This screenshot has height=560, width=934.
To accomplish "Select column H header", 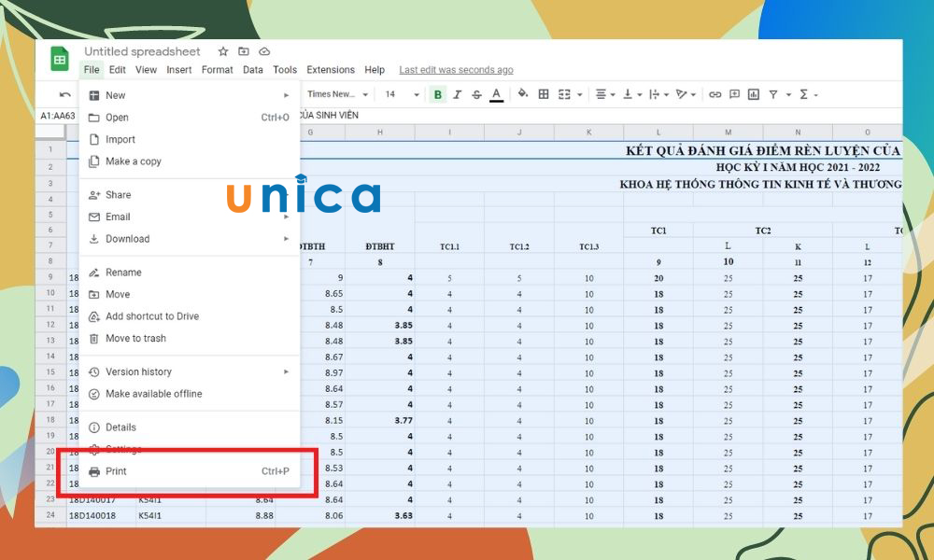I will pos(380,133).
